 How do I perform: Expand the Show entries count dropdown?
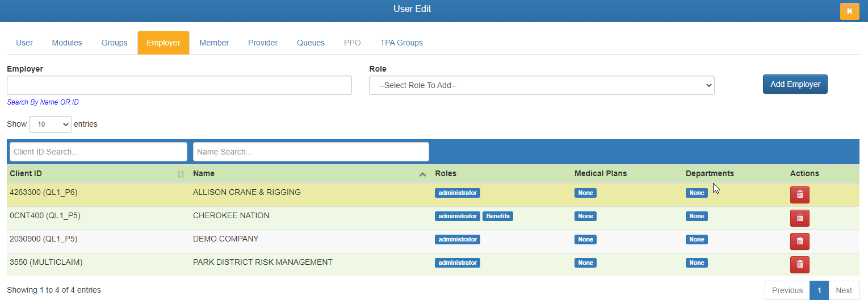click(50, 124)
